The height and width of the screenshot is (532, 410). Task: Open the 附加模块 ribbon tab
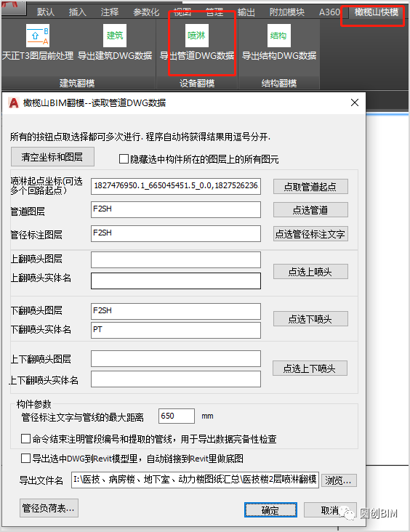[287, 12]
